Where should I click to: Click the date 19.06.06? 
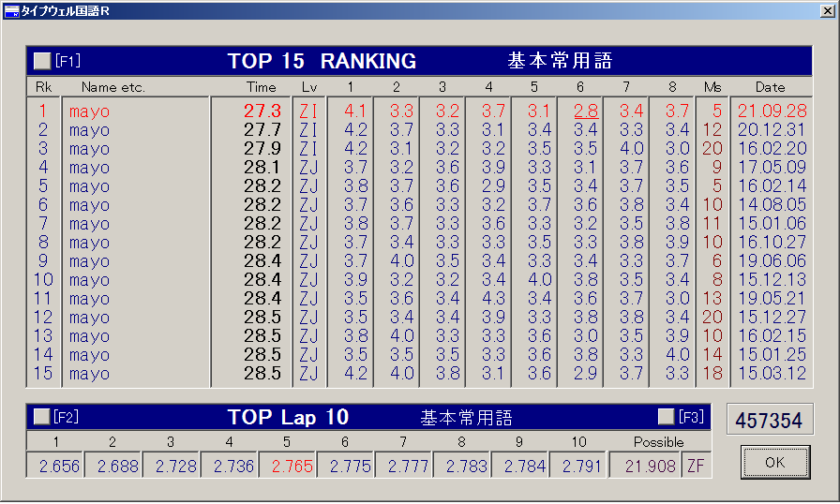point(772,260)
